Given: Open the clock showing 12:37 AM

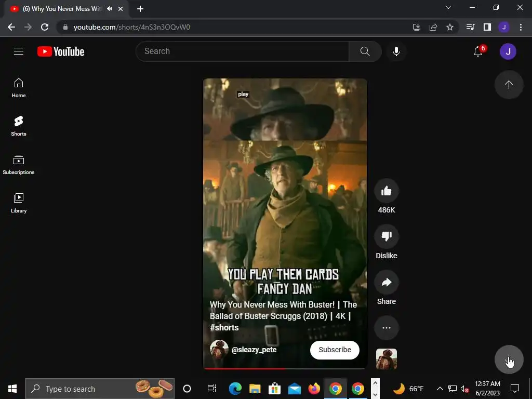Looking at the screenshot, I should tap(487, 389).
